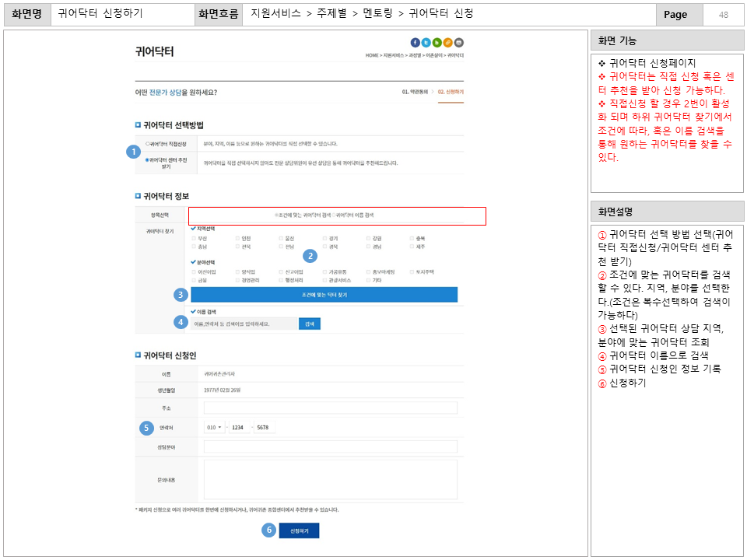Open the HOME breadcrumb link
Viewport: 747px width, 560px height.
click(x=370, y=56)
